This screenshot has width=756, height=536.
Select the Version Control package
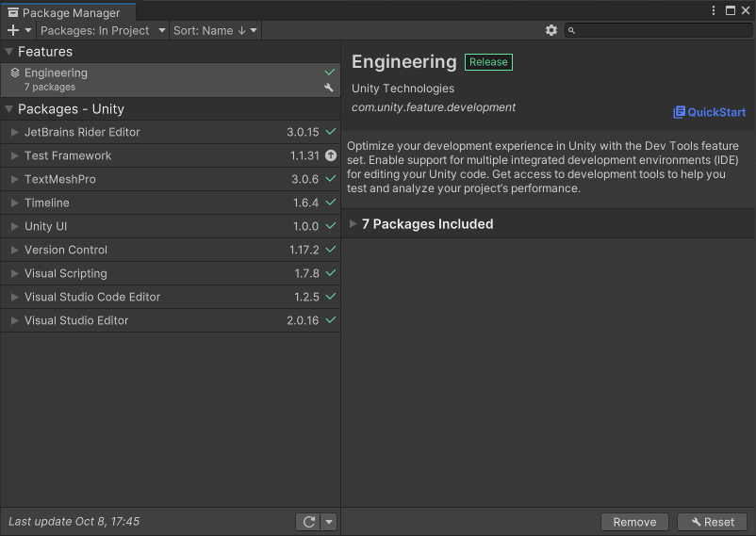[x=171, y=250]
